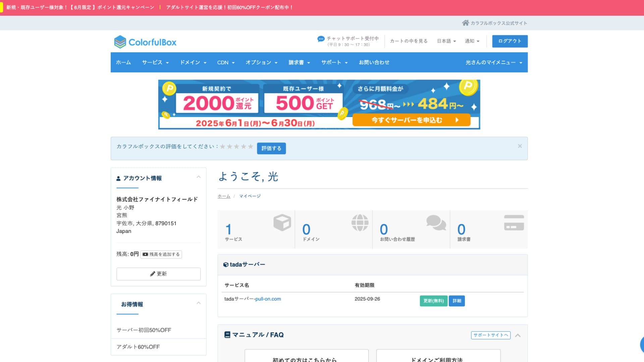
Task: Click the ログアウト button
Action: click(x=510, y=41)
